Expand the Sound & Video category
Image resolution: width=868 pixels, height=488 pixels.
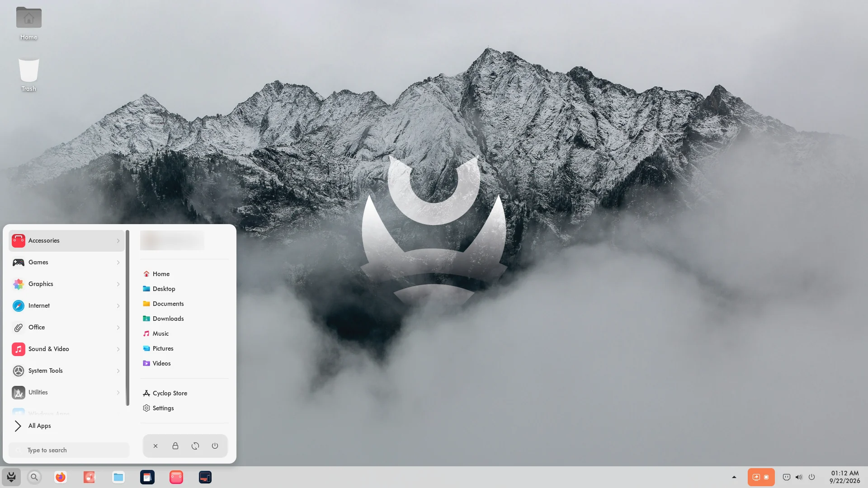click(66, 349)
